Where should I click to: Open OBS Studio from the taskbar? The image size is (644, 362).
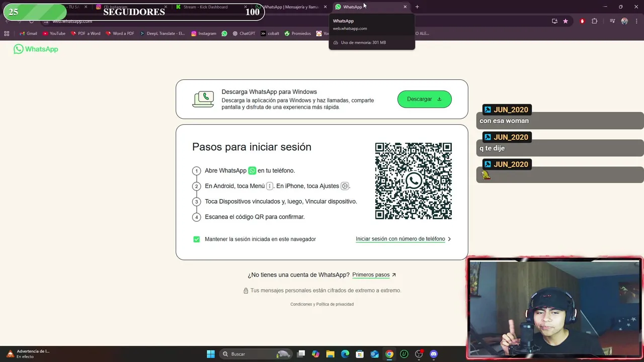coord(419,354)
